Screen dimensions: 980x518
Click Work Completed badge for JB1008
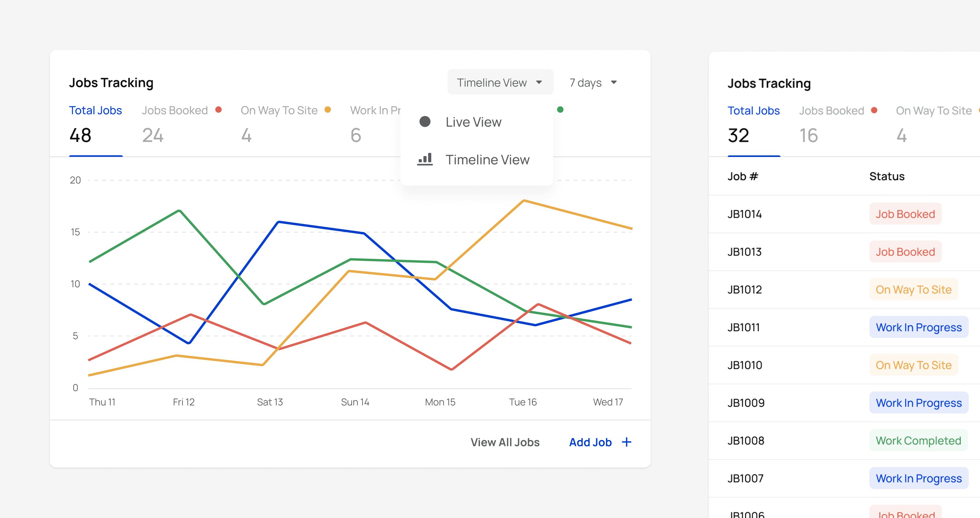918,440
